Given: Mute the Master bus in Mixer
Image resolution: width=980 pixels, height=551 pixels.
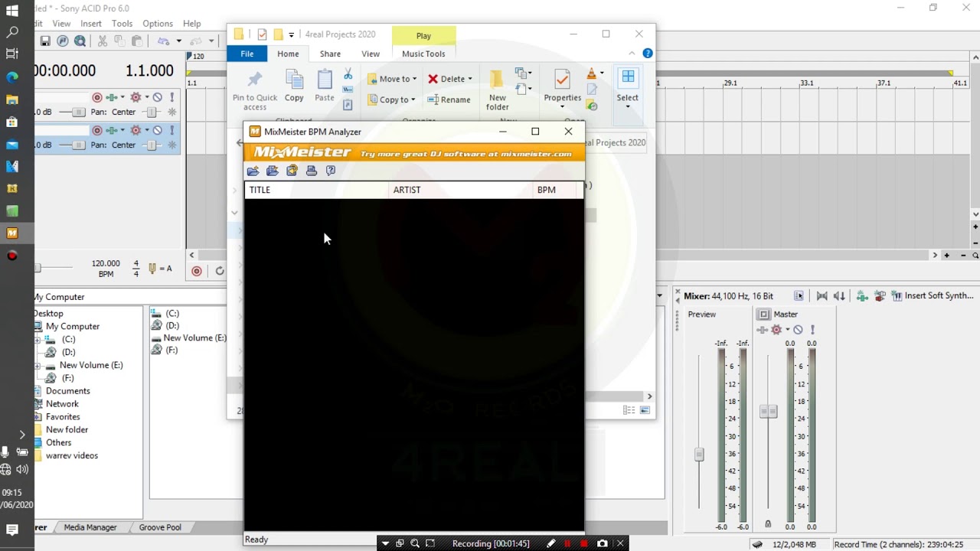Looking at the screenshot, I should (798, 330).
